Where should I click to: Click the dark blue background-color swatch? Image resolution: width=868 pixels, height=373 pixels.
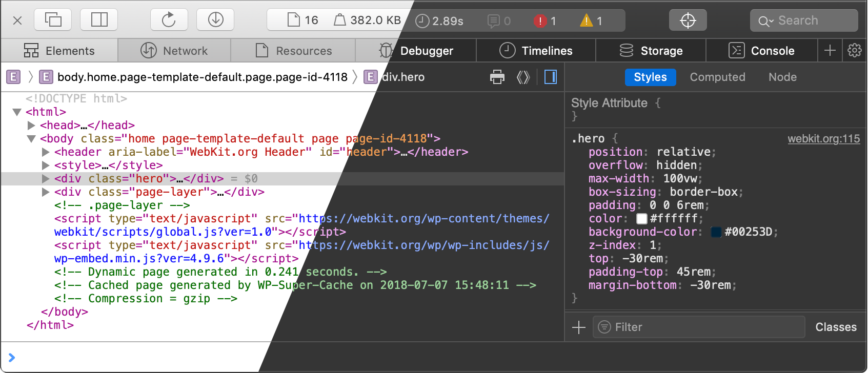[716, 232]
